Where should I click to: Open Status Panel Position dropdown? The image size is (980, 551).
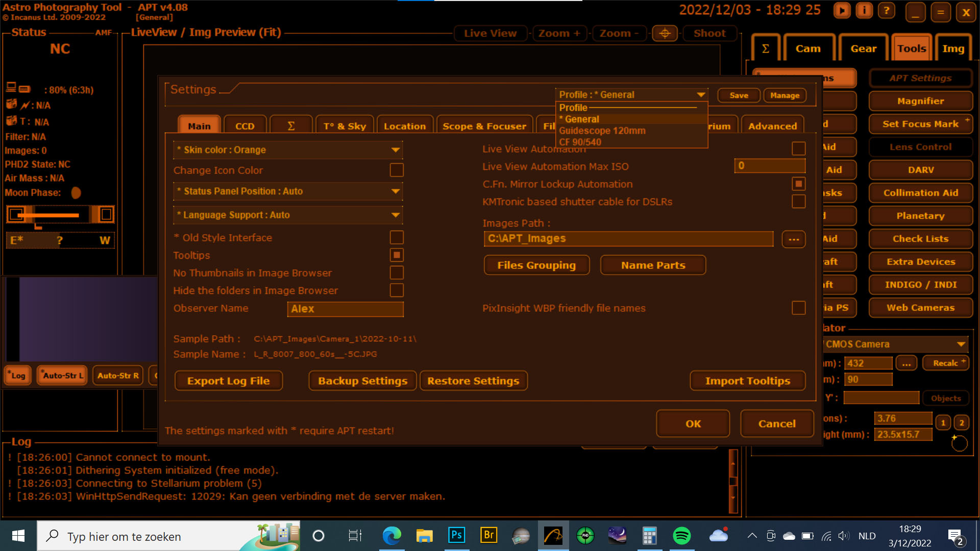click(288, 191)
